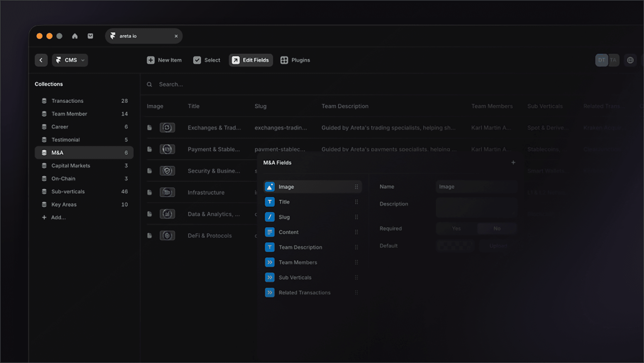Click the Related Transactions field icon
Viewport: 644px width, 363px height.
[270, 292]
